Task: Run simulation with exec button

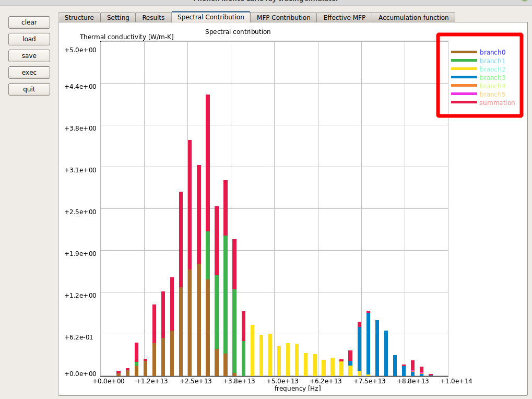Action: (x=29, y=73)
